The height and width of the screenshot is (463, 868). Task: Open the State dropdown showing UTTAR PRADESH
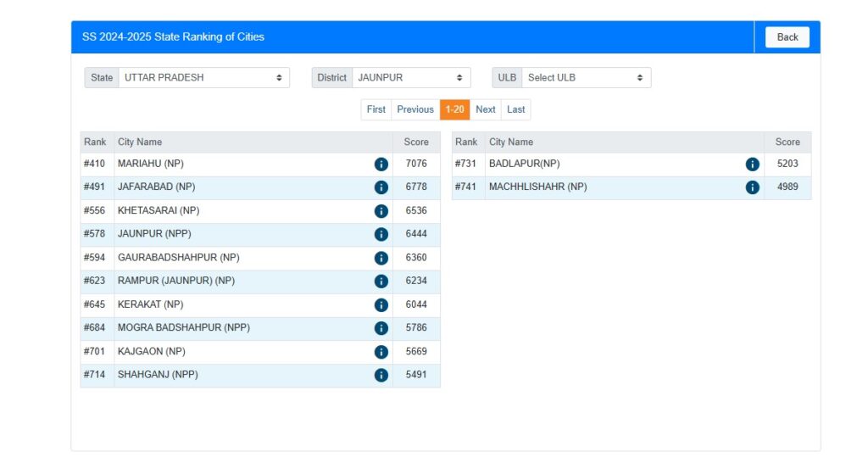203,77
